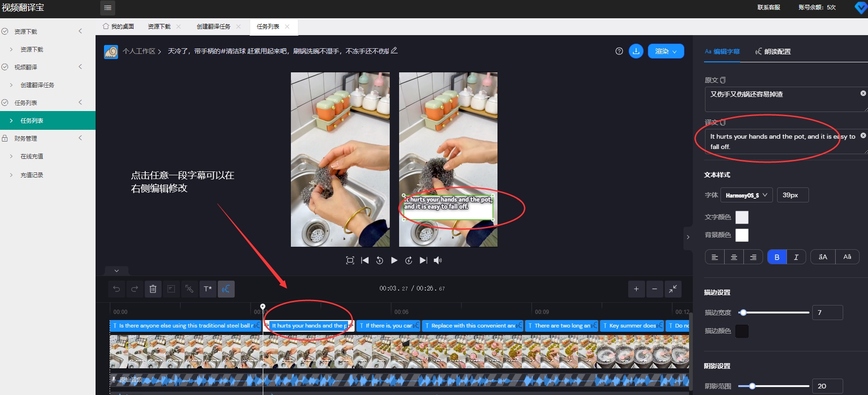The height and width of the screenshot is (395, 868).
Task: Align subtitle text to the left
Action: coord(715,257)
